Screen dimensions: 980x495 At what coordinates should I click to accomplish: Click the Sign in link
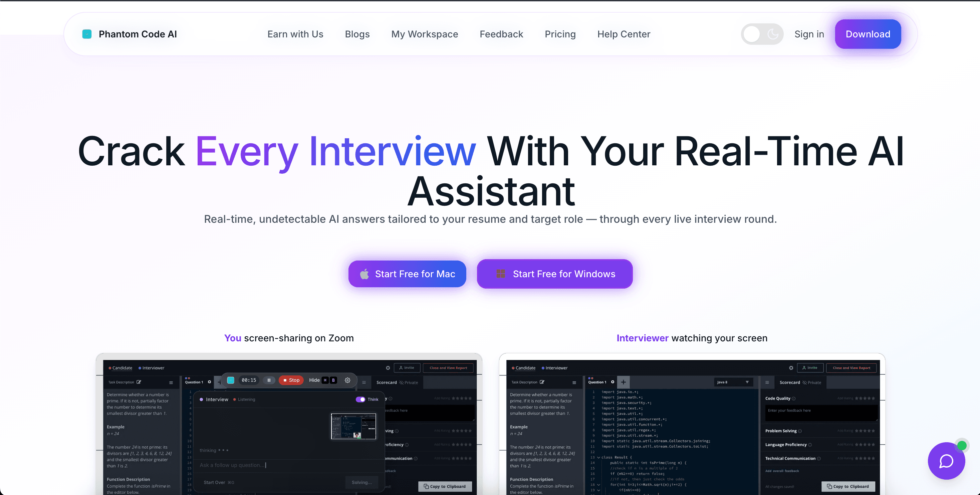tap(809, 34)
